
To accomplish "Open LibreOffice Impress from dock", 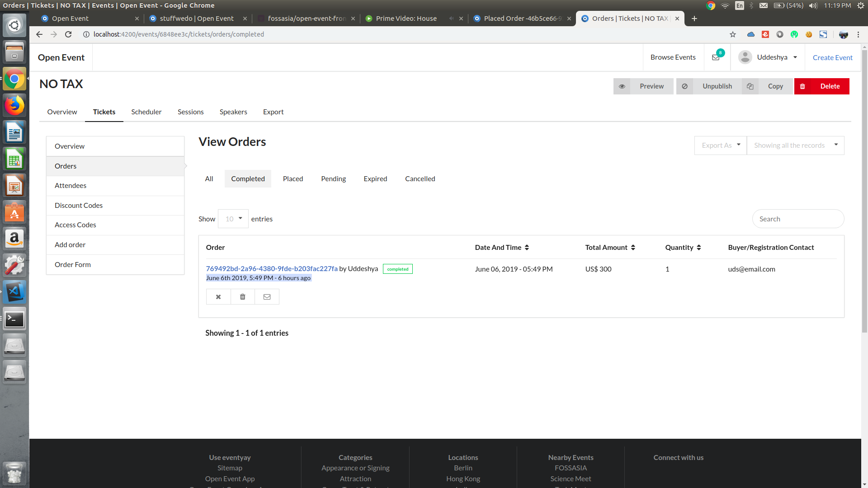I will point(14,186).
